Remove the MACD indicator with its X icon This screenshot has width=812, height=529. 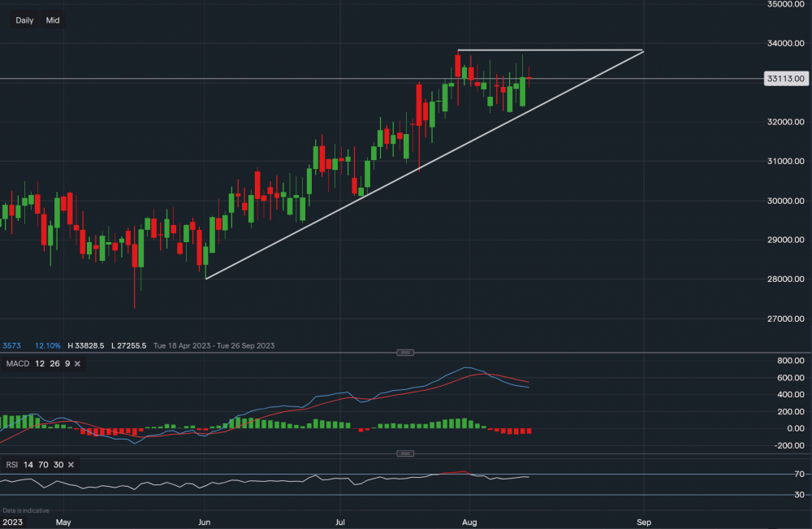pos(77,363)
